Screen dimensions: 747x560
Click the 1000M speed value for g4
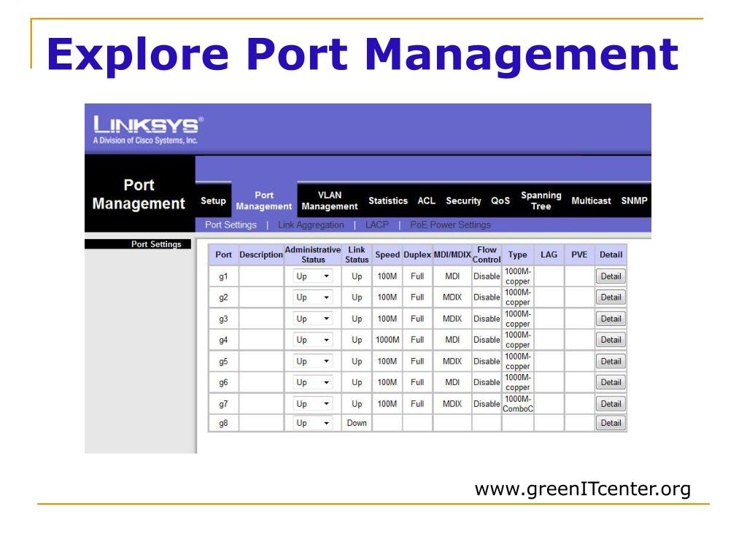[387, 340]
